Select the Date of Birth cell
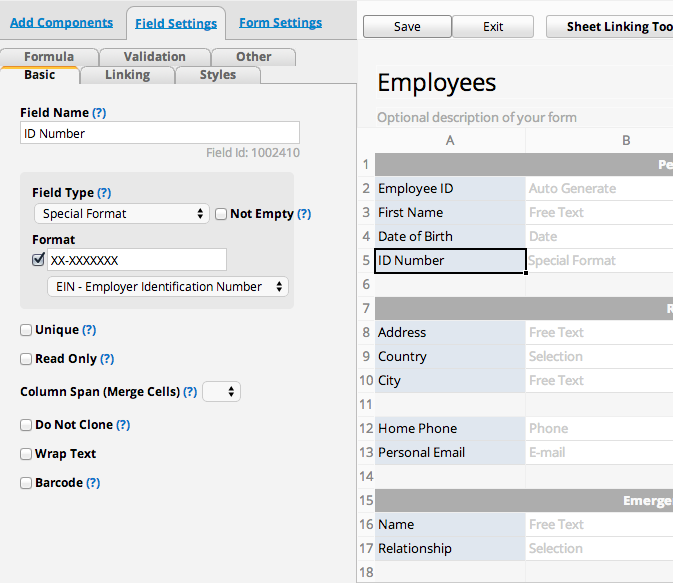 click(450, 237)
